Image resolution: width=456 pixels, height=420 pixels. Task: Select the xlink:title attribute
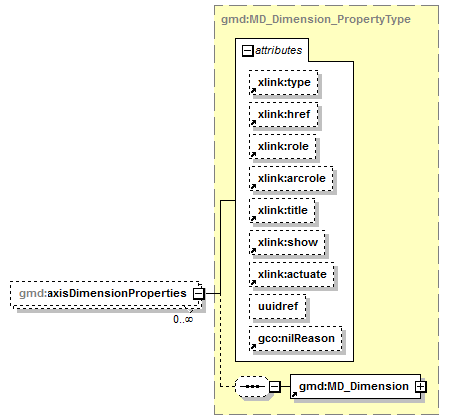282,210
